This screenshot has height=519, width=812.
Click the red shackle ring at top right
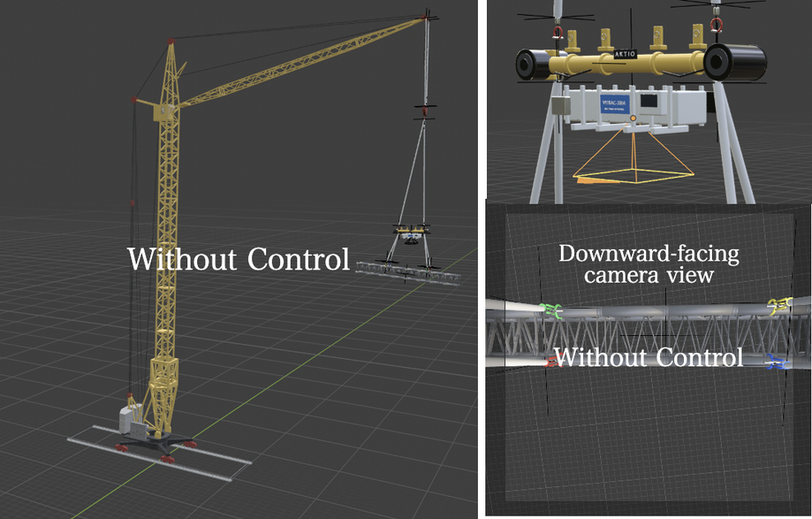tap(717, 25)
